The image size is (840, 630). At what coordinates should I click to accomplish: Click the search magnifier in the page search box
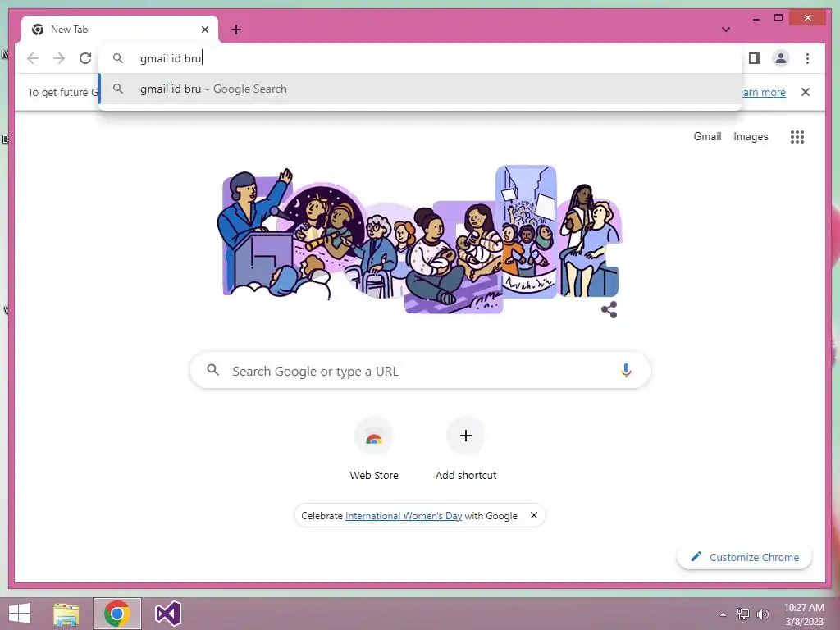tap(212, 370)
